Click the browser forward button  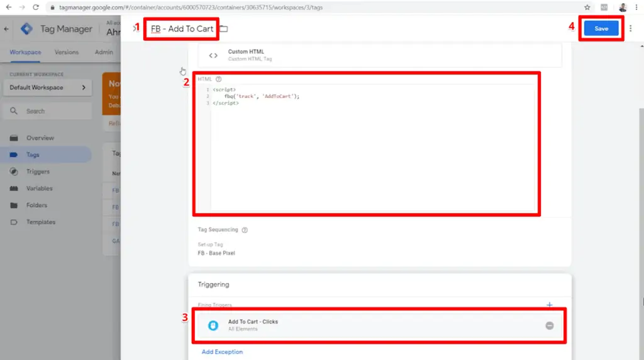22,7
